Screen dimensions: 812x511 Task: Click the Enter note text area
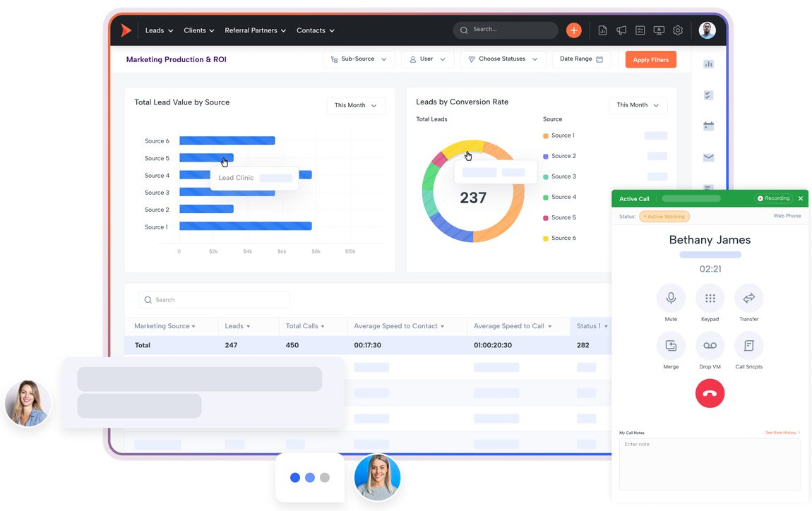tap(710, 464)
